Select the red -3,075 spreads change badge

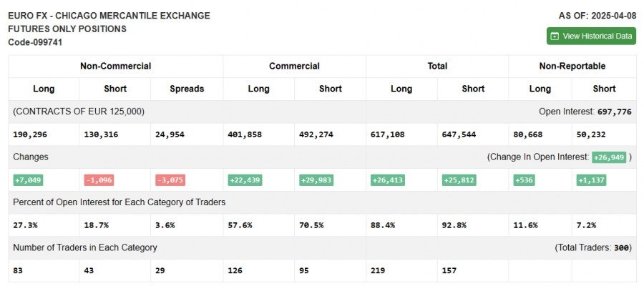pyautogui.click(x=170, y=180)
